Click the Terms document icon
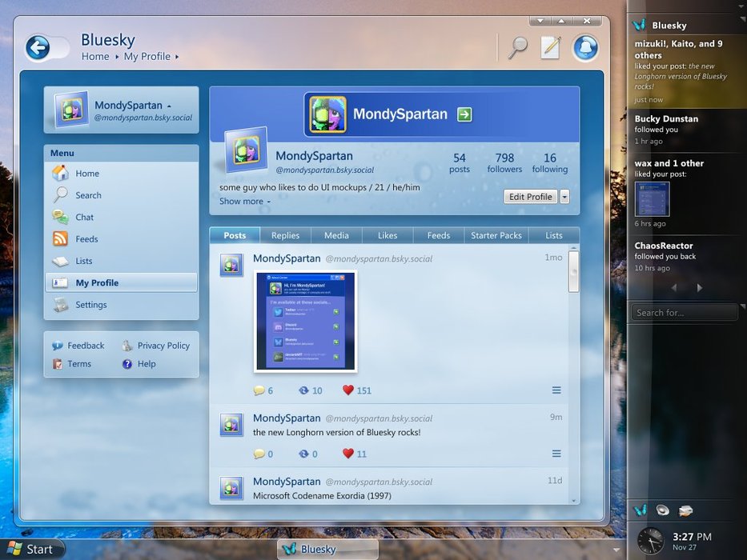Image resolution: width=747 pixels, height=560 pixels. pos(58,364)
